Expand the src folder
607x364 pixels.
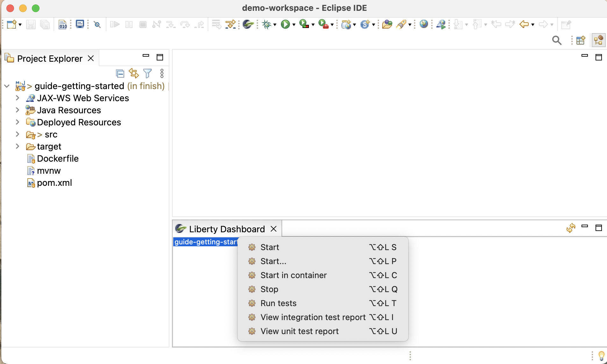(18, 134)
